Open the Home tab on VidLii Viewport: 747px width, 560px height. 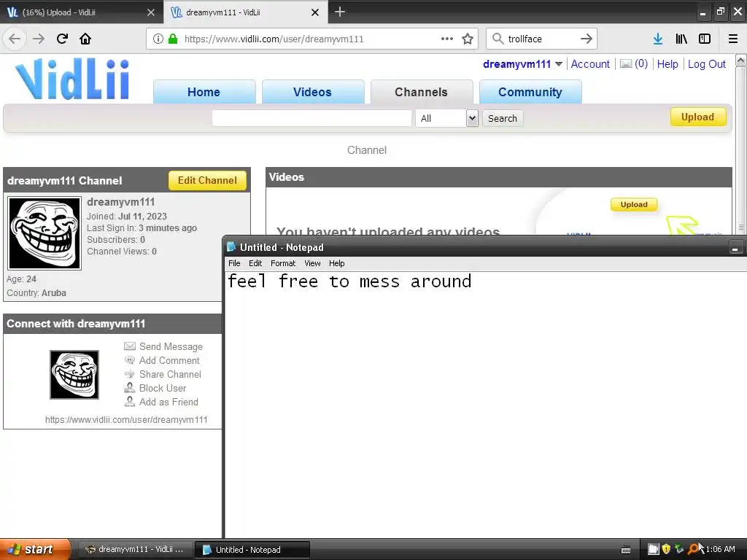204,92
